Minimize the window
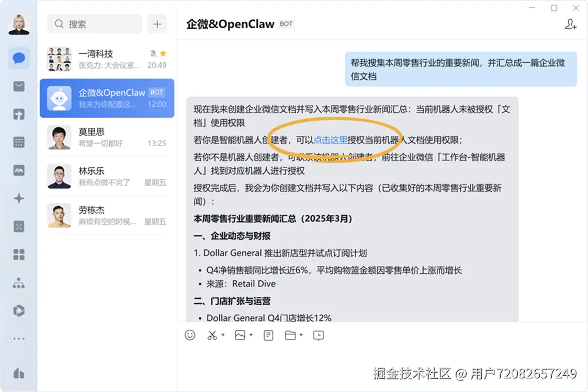588x392 pixels. (532, 8)
